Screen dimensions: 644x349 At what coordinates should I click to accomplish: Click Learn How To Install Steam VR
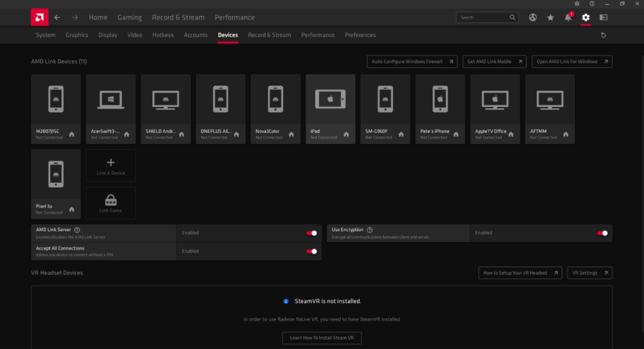click(322, 338)
